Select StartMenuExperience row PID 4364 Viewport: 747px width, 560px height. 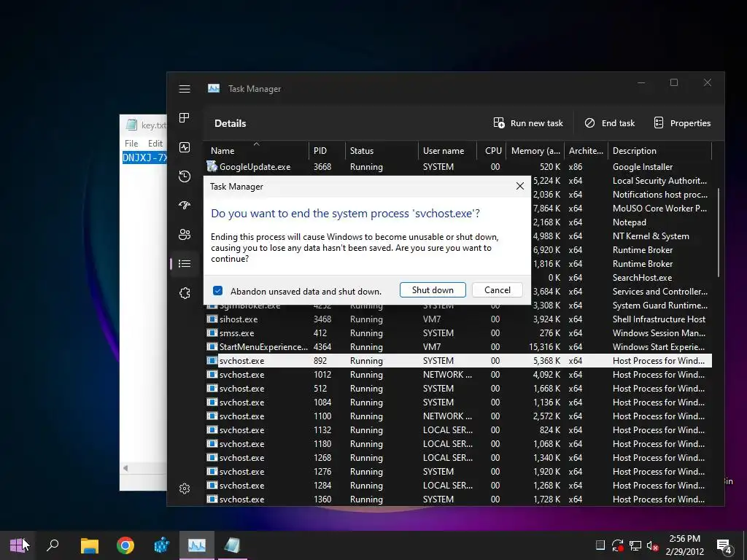459,346
